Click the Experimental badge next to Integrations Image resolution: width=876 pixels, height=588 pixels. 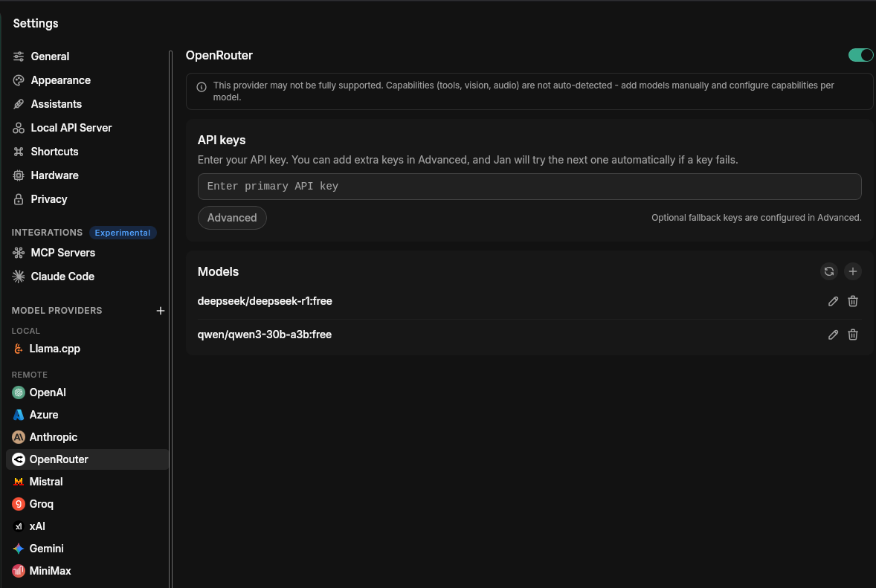tap(123, 233)
